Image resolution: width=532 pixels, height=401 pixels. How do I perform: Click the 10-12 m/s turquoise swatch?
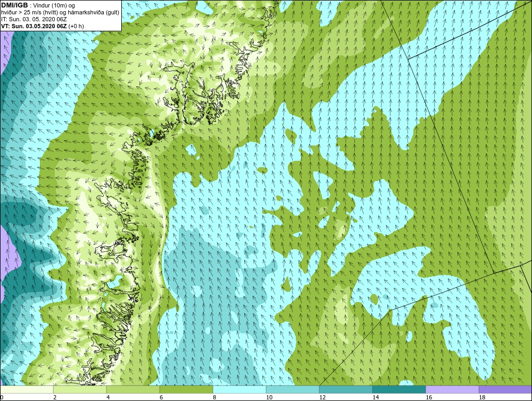[x=293, y=389]
